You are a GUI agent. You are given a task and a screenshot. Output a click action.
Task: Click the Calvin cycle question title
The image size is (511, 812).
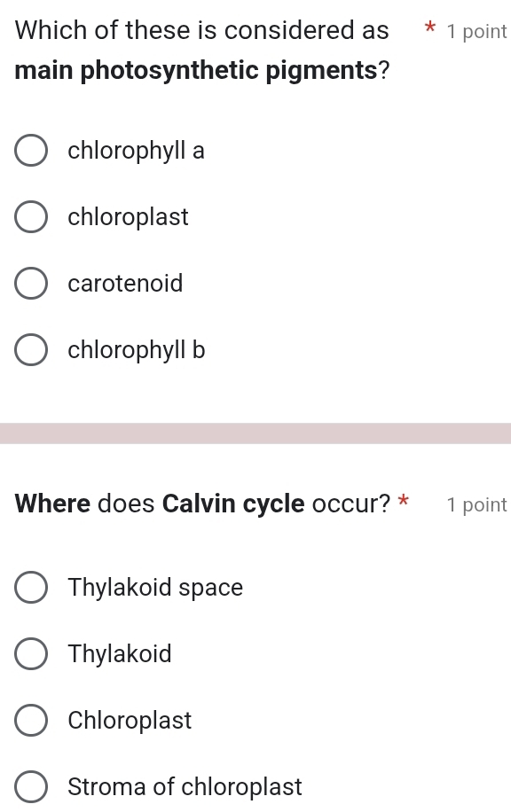[x=202, y=504]
